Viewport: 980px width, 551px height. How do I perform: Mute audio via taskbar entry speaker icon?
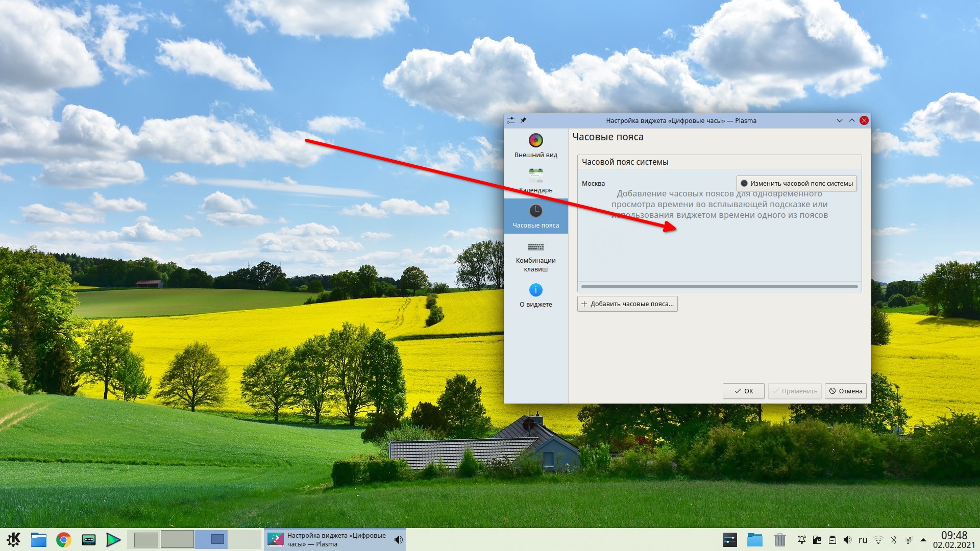tap(399, 539)
